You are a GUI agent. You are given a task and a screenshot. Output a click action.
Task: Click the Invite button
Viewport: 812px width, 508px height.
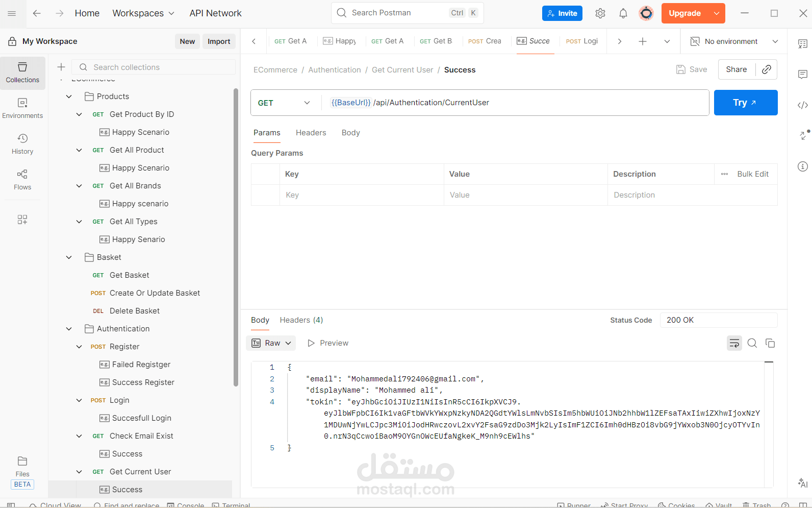pyautogui.click(x=562, y=13)
